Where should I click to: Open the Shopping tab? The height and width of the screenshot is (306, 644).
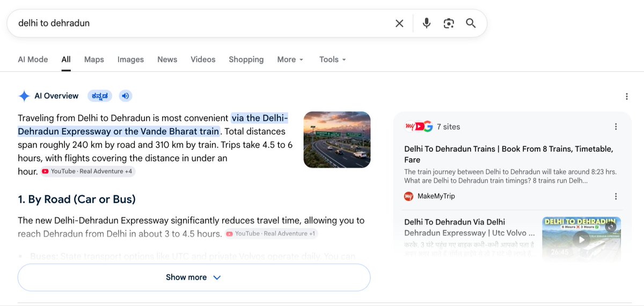(x=246, y=59)
